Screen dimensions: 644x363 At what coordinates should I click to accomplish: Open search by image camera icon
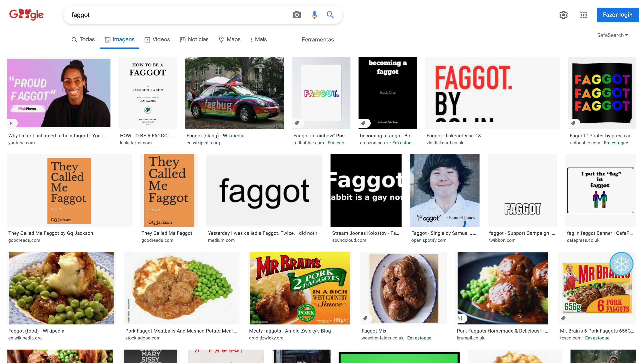point(296,15)
